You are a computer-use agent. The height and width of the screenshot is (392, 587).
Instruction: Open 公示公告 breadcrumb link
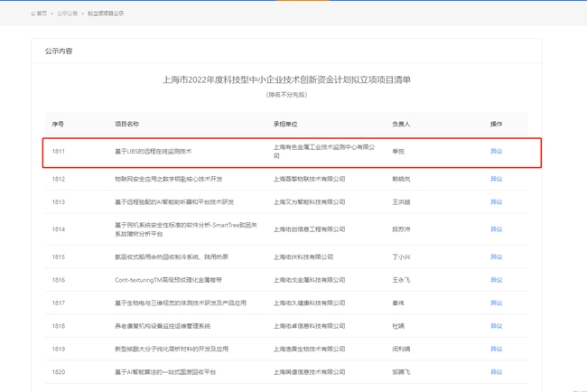point(67,14)
